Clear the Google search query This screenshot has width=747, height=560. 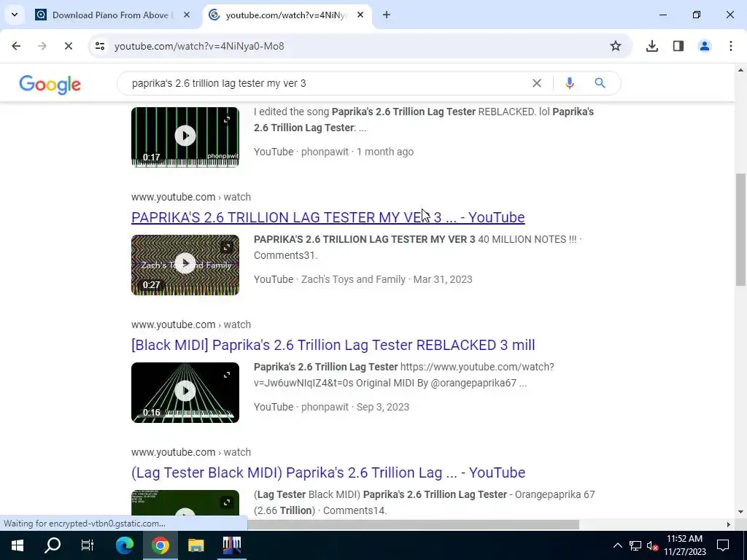click(x=536, y=83)
